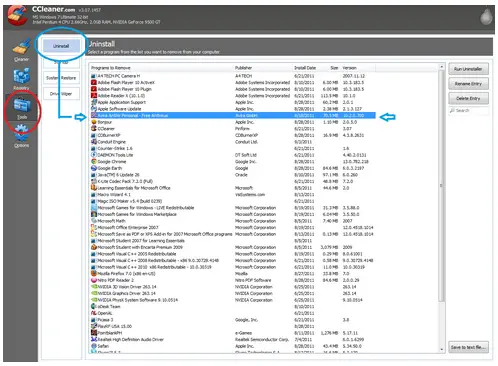This screenshot has width=498, height=366.
Task: Sort the list by Version column header
Action: click(x=358, y=68)
